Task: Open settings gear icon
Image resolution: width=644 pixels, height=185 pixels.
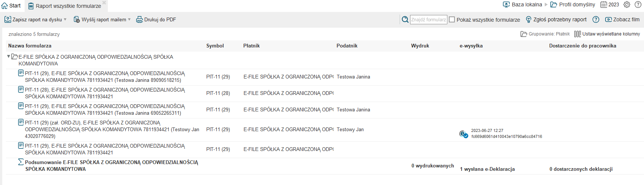Action: coord(627,4)
